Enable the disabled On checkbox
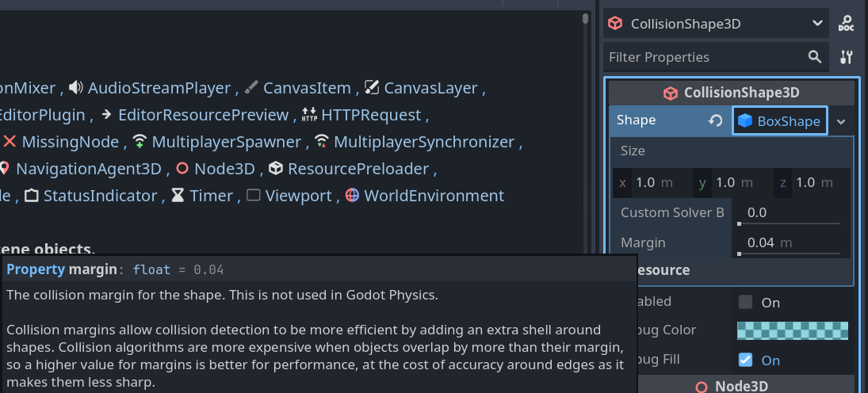The height and width of the screenshot is (393, 868). (x=745, y=302)
